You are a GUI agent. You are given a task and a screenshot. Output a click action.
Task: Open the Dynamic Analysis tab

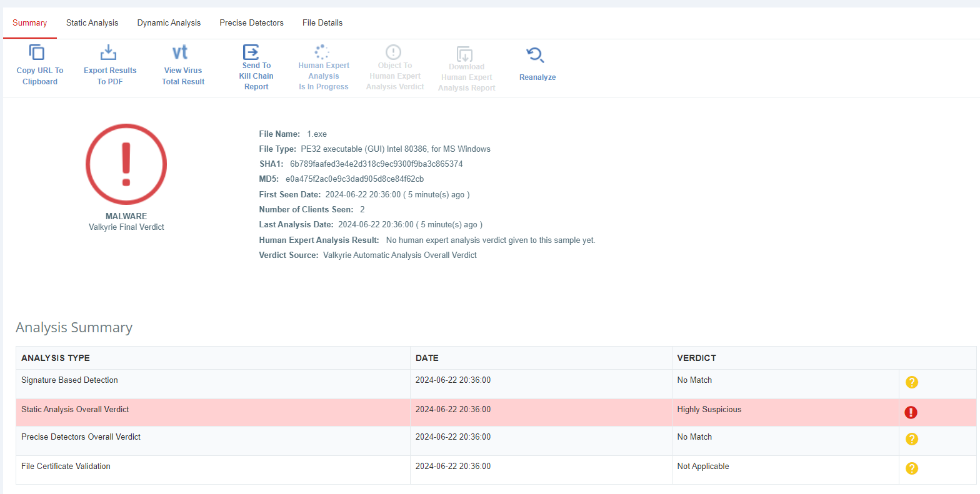click(169, 23)
